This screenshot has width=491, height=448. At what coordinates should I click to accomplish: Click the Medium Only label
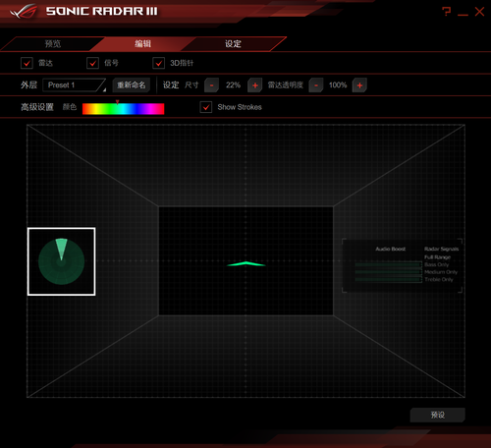click(x=441, y=272)
